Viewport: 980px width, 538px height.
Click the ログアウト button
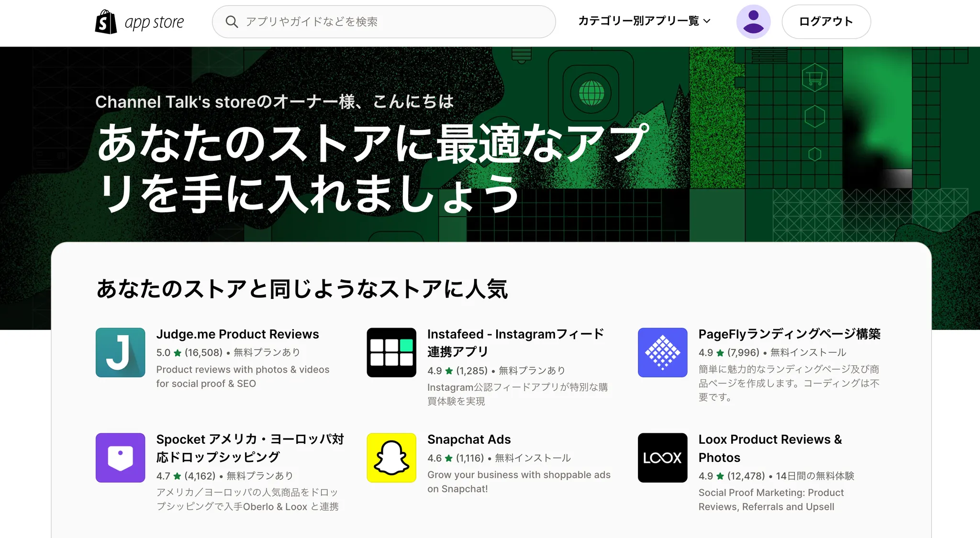coord(826,22)
